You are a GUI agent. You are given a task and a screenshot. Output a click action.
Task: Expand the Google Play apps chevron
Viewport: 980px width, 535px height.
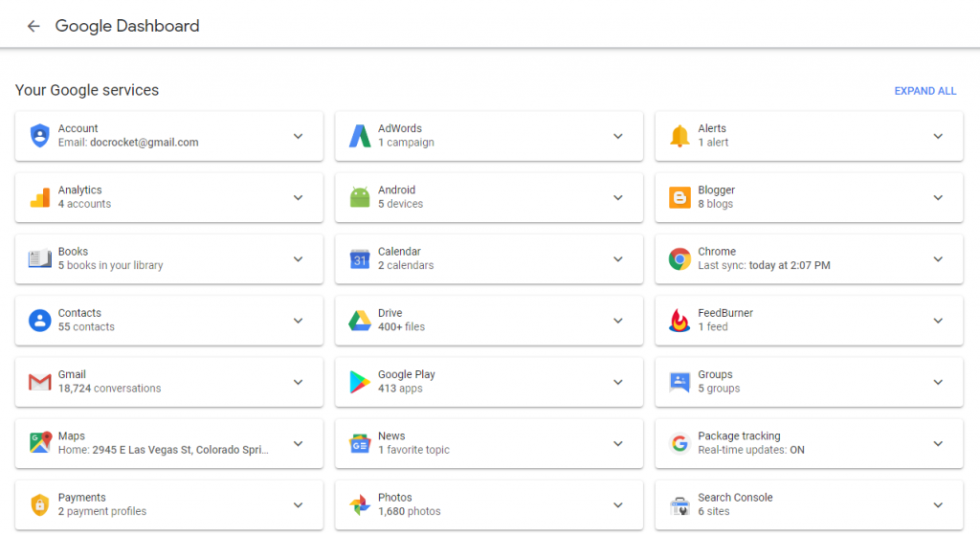618,382
